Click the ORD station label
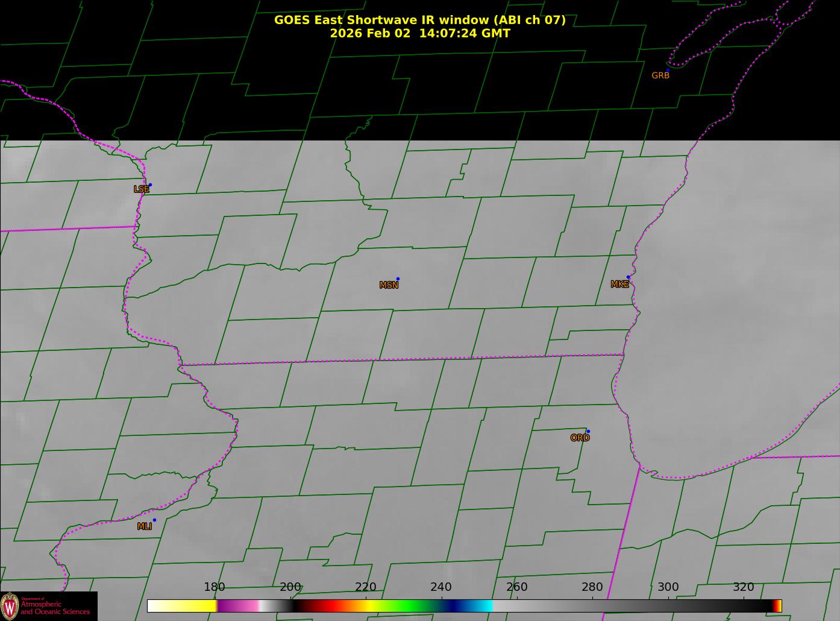 [580, 438]
